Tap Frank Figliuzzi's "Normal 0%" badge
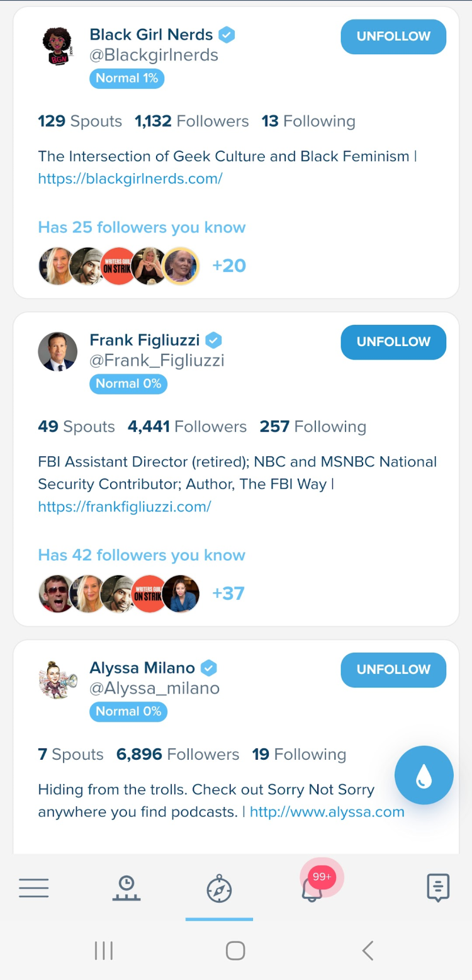The width and height of the screenshot is (472, 980). tap(128, 383)
